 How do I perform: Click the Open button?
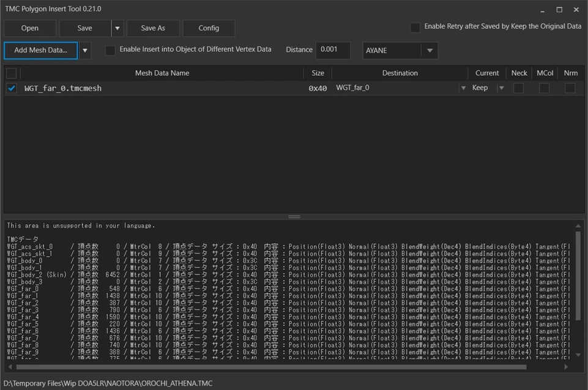30,28
